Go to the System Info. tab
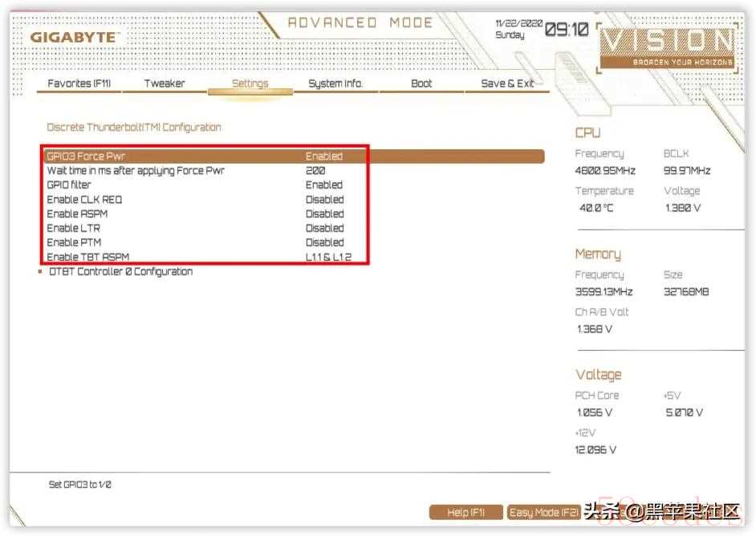The height and width of the screenshot is (536, 756). pos(335,83)
